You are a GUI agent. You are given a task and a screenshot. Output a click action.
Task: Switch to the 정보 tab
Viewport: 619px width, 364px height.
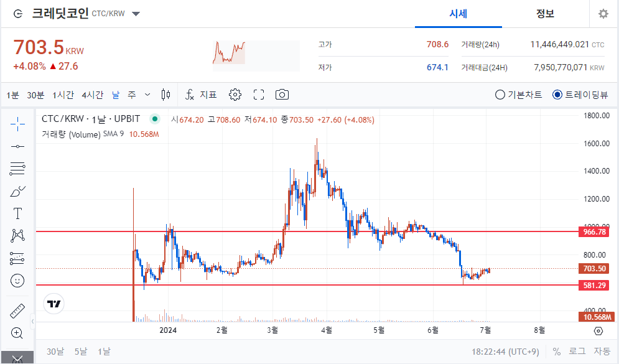coord(546,14)
